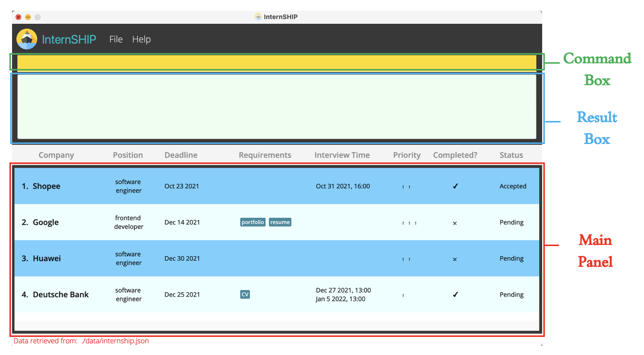Click the Oct 23 2021 deadline
This screenshot has width=644, height=355.
coord(182,186)
